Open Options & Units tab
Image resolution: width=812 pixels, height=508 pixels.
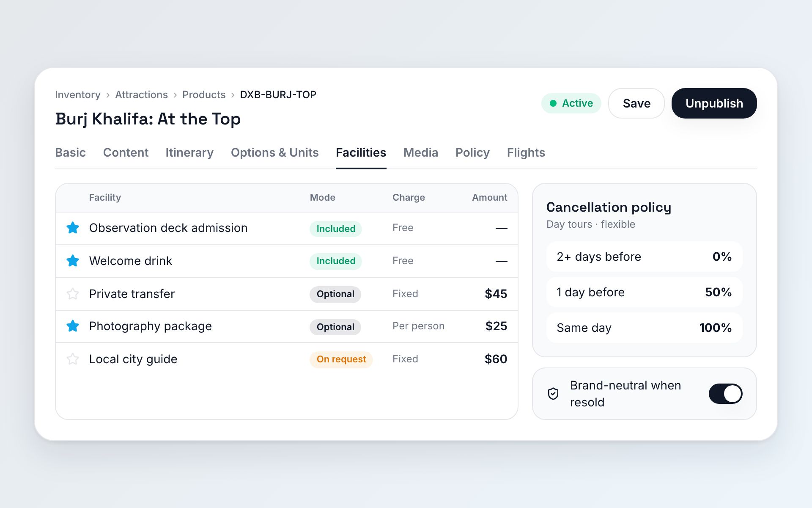click(274, 152)
